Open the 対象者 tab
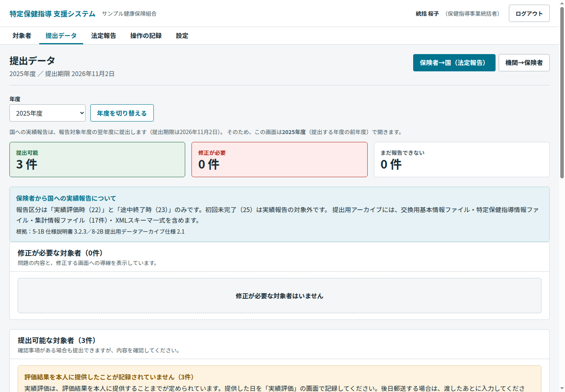The image size is (565, 392). click(x=22, y=36)
